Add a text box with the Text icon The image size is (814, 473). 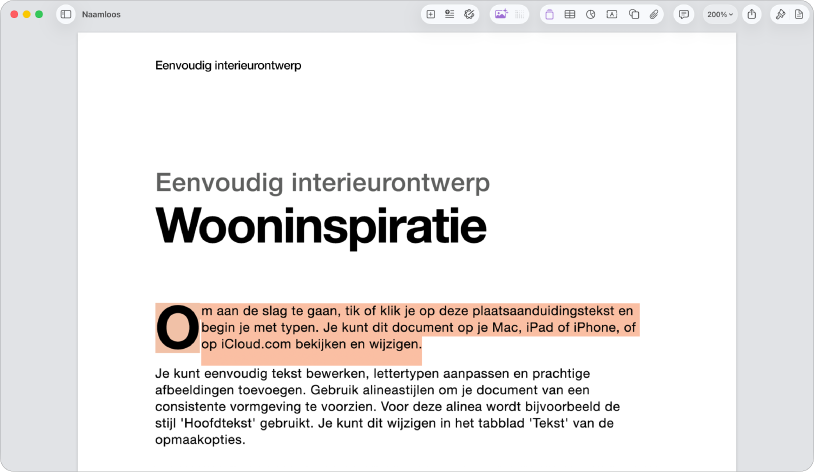pos(612,15)
